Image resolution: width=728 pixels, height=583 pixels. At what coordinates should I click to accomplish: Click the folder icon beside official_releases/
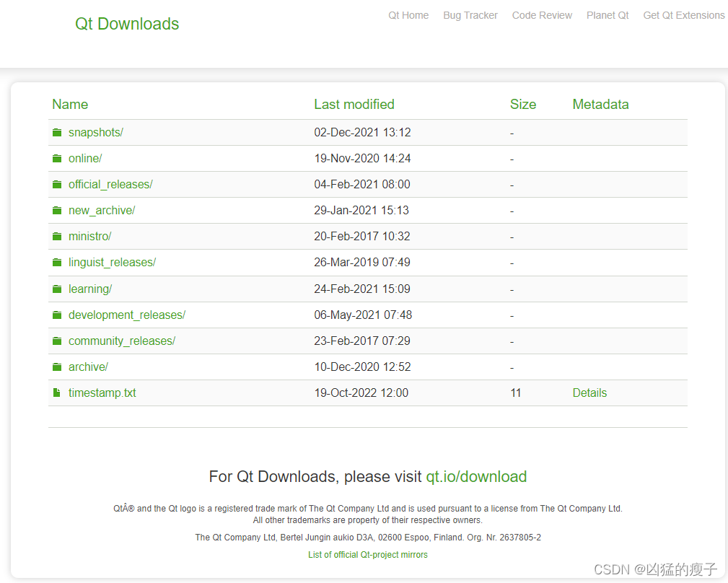(57, 185)
